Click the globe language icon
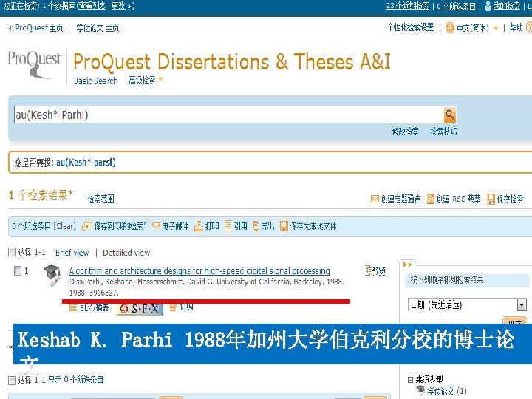Viewport: 532px width, 399px height. pos(449,27)
